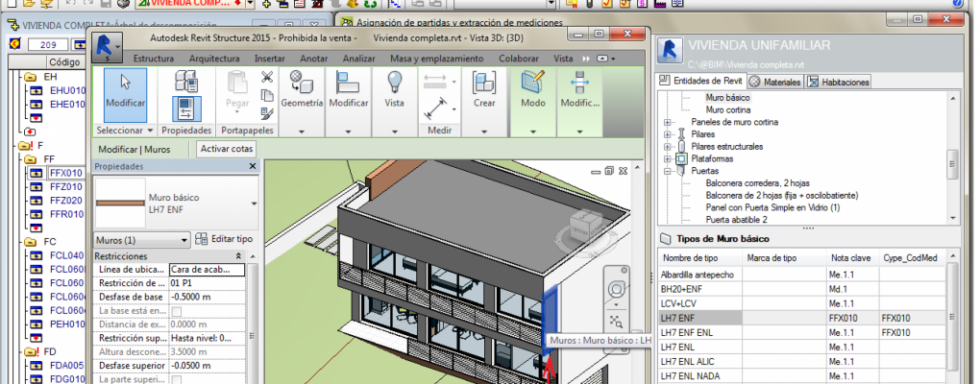The height and width of the screenshot is (384, 980).
Task: Expand the Geometría panel arrow
Action: [x=302, y=132]
